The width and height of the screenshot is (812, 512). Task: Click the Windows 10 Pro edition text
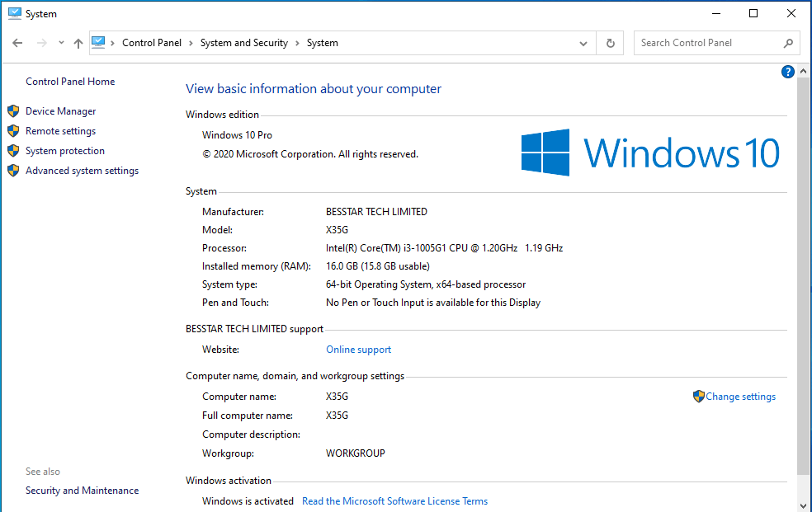coord(237,135)
